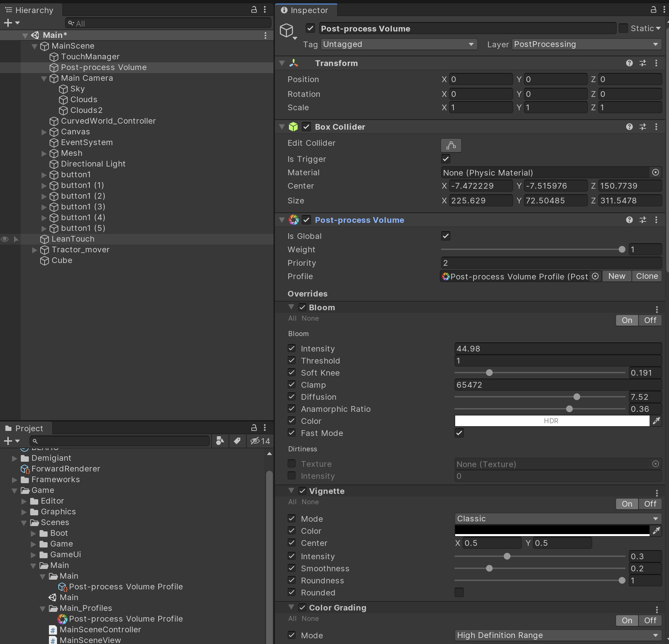This screenshot has width=669, height=644.
Task: Click the Clone button next to Profile
Action: (647, 276)
